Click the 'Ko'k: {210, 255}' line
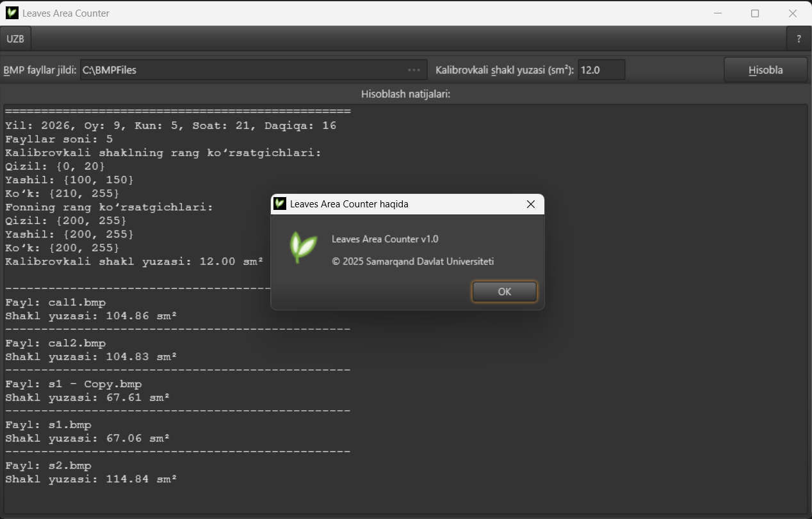 [62, 193]
